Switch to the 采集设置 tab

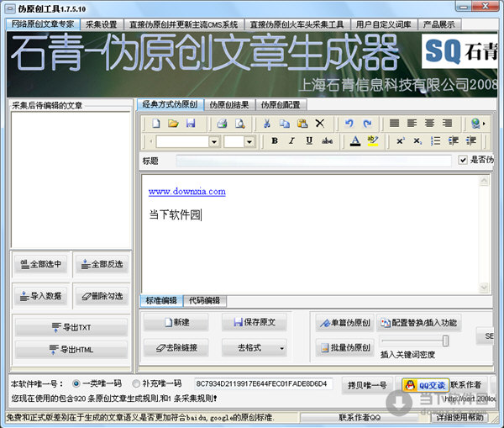coord(102,24)
